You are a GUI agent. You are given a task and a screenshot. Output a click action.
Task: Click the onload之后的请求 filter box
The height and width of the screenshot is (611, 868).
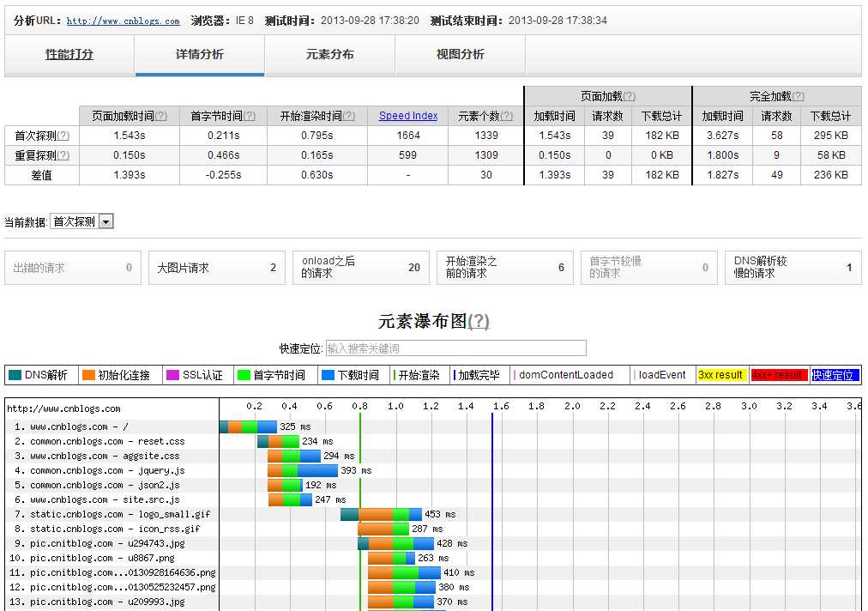(x=361, y=268)
